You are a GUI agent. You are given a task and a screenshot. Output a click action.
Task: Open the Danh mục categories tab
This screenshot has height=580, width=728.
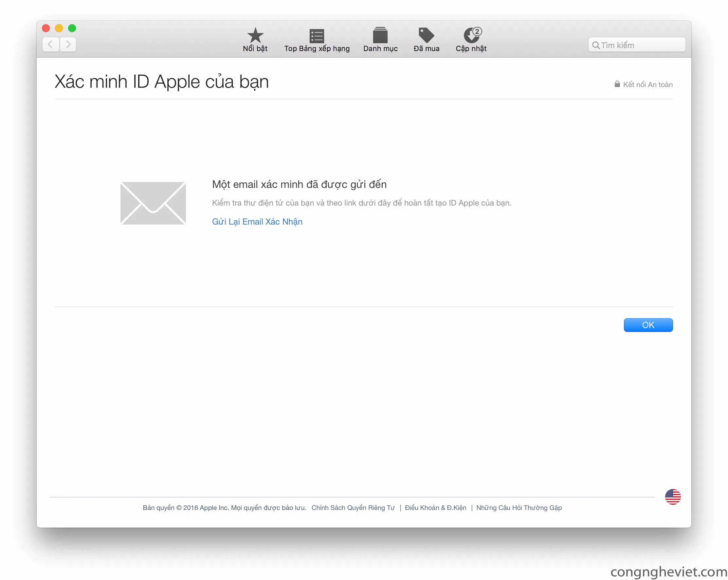point(380,40)
